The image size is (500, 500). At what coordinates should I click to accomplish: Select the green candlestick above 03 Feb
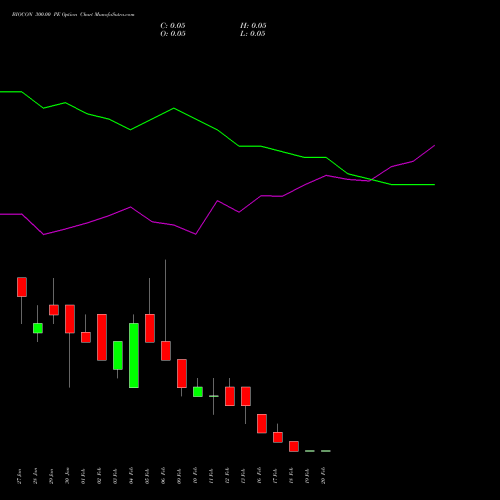tap(118, 355)
